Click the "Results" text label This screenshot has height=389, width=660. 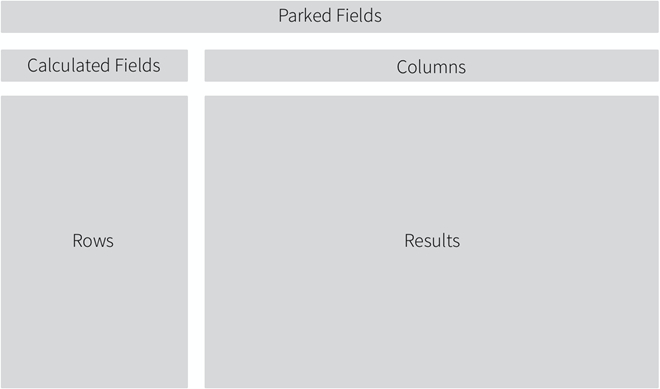click(432, 241)
